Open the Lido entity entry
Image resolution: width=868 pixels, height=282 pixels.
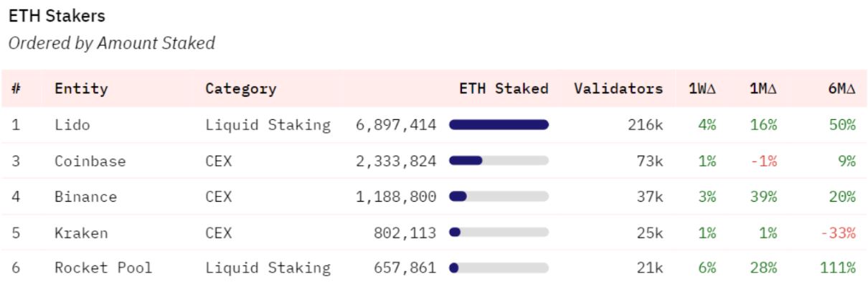[70, 126]
